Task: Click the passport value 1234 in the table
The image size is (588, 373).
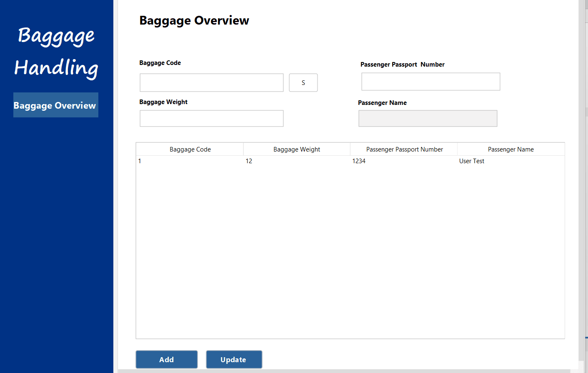Action: [x=359, y=161]
